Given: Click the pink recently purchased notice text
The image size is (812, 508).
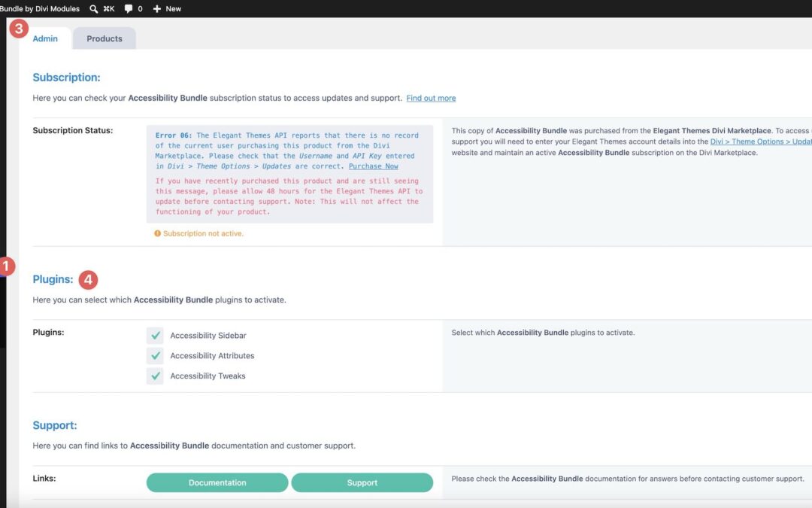Looking at the screenshot, I should (x=289, y=196).
